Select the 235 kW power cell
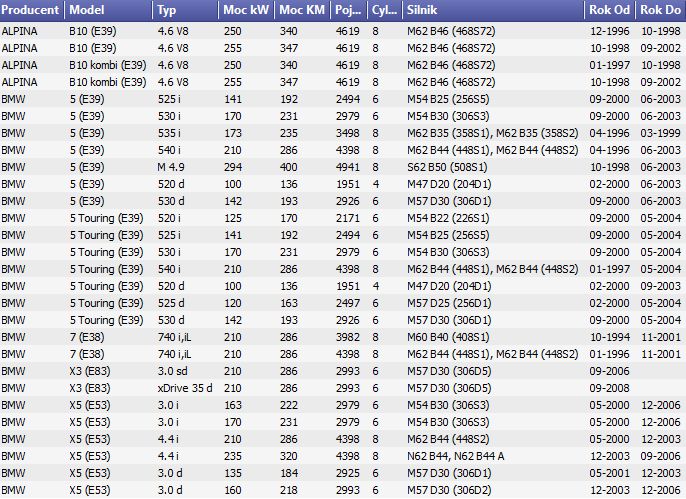The width and height of the screenshot is (686, 499). click(x=233, y=456)
